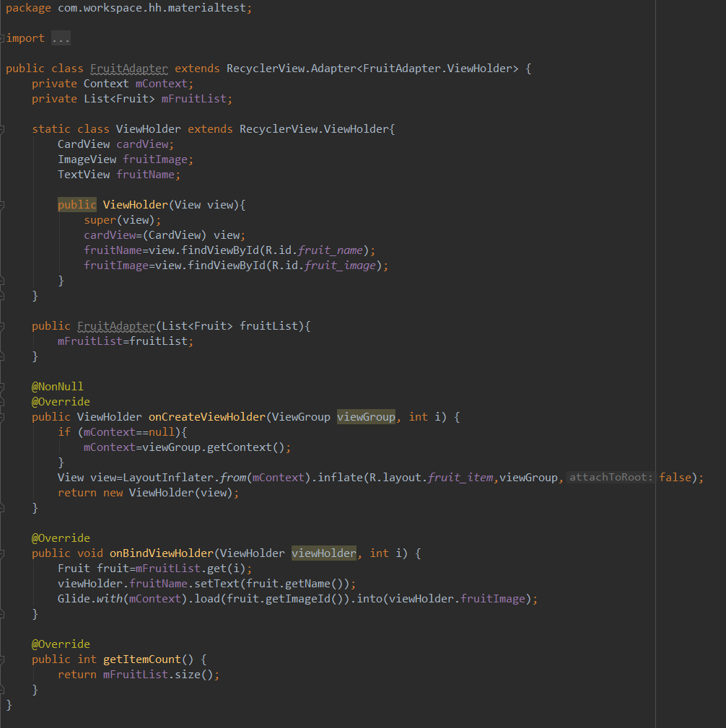The height and width of the screenshot is (728, 726).
Task: Click Glide in the image loading line
Action: pos(74,599)
